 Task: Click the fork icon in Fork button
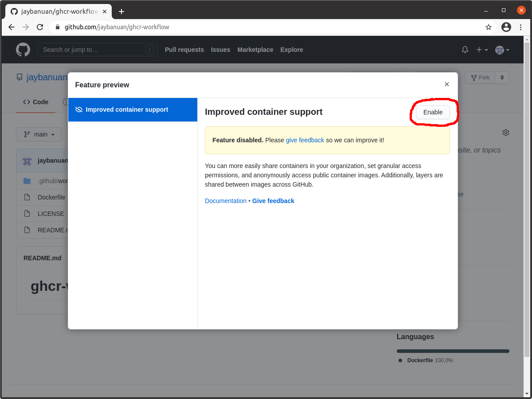pos(474,78)
